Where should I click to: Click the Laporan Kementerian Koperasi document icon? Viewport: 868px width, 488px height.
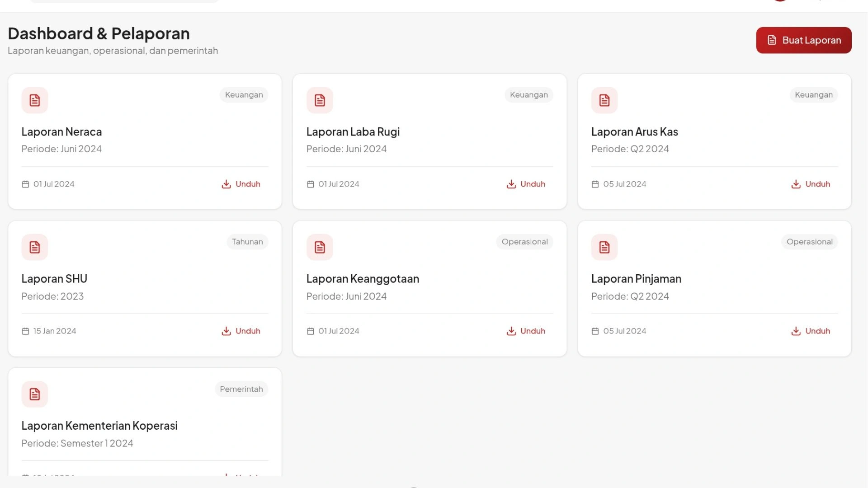point(35,394)
